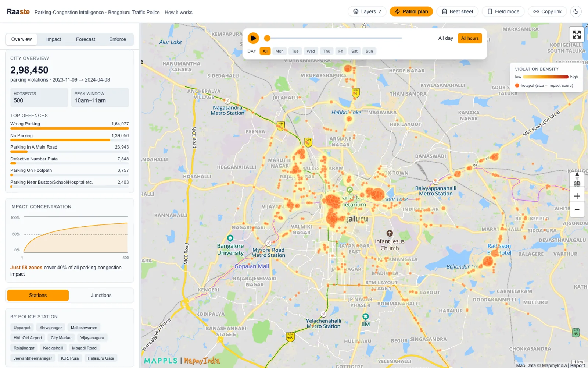Select the Forecast tab
The width and height of the screenshot is (588, 368).
86,39
